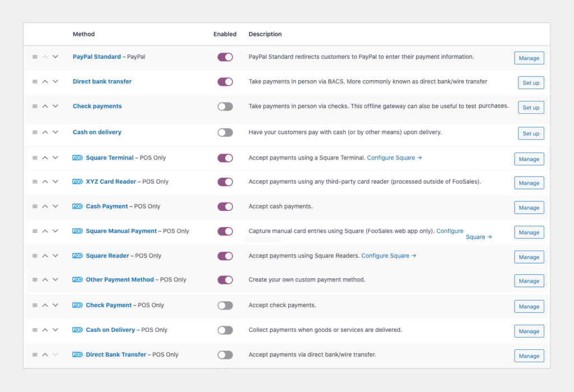Enable the Direct Bank Transfer POS toggle

(x=225, y=355)
